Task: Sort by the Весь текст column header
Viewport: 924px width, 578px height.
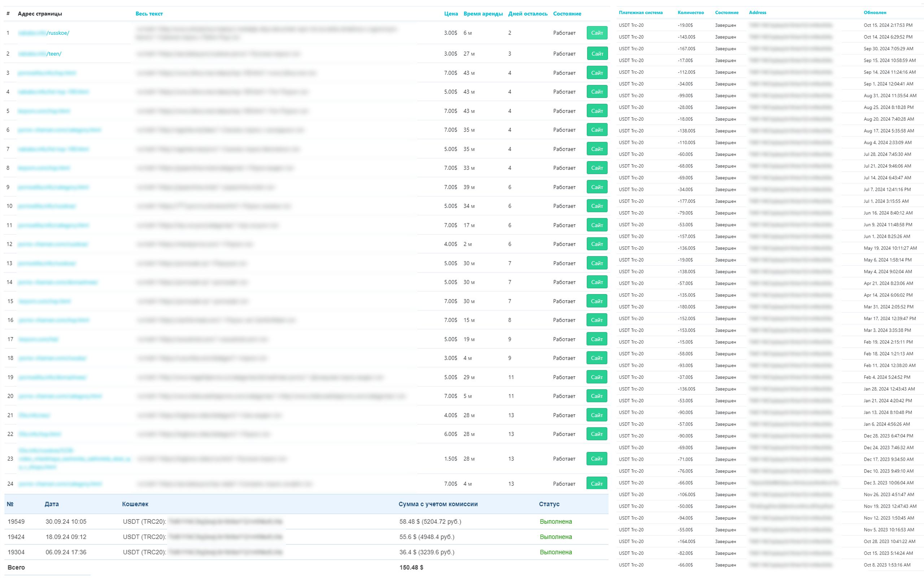Action: pos(149,14)
